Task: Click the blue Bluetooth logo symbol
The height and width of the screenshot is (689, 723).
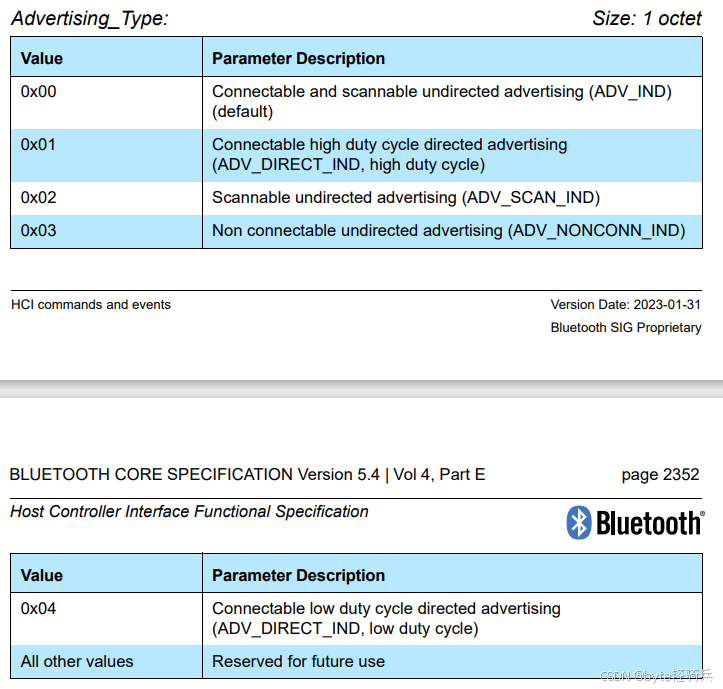Action: point(579,522)
